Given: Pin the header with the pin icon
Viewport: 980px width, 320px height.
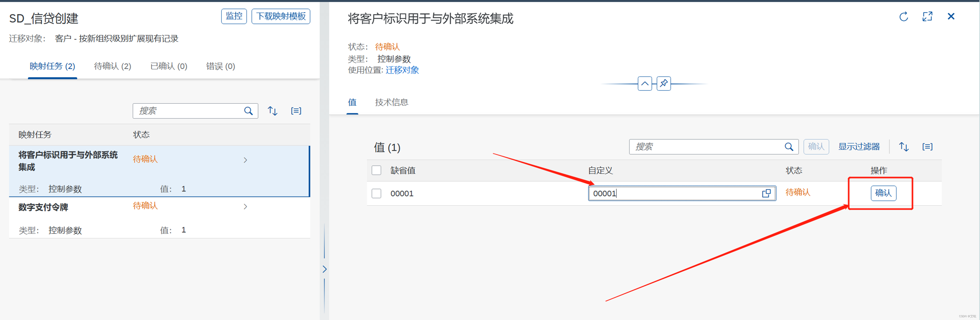Looking at the screenshot, I should pos(664,84).
